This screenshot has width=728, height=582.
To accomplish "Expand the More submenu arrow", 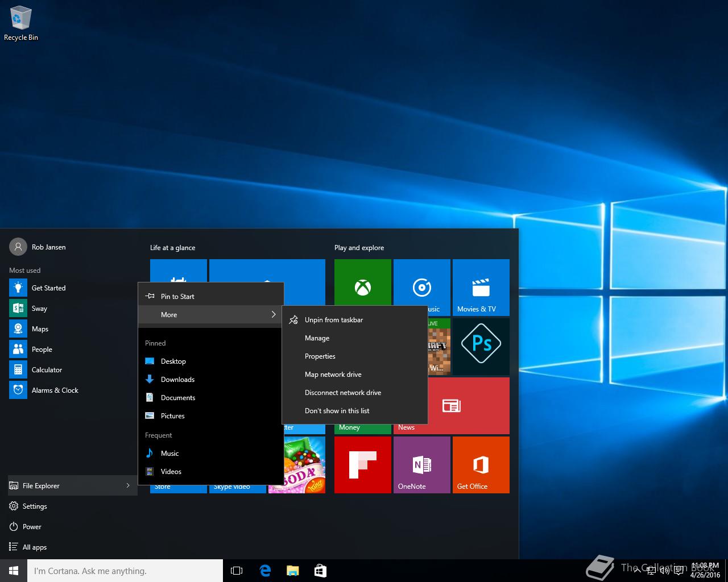I will pos(274,314).
